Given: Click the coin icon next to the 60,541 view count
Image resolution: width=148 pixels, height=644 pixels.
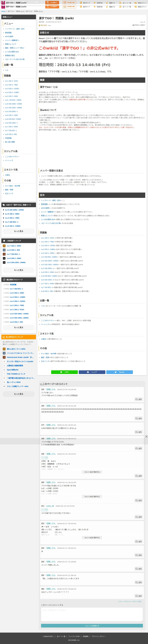Looking at the screenshot, I should tap(39, 25).
